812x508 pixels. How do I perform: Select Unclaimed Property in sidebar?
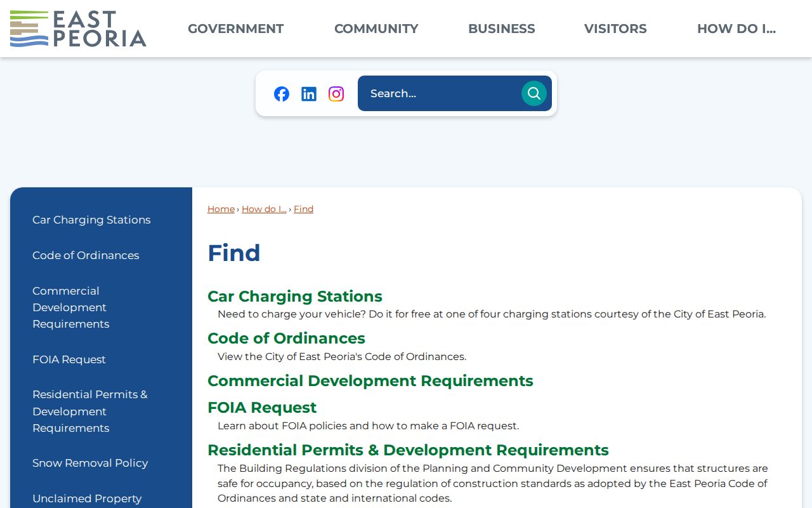87,498
